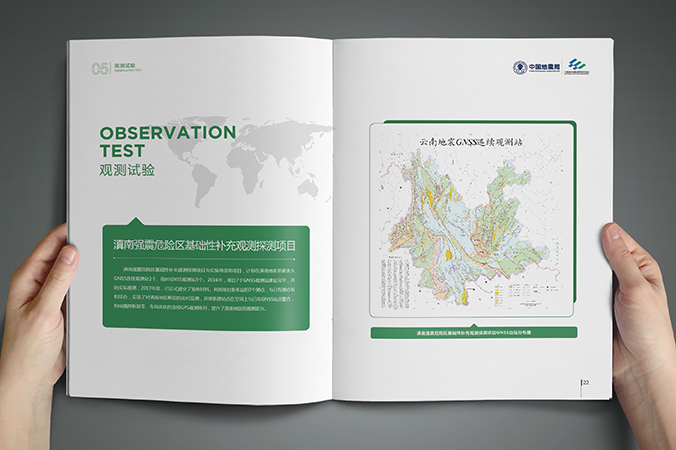The image size is (676, 450).
Task: Click the China Earthquake Administration round emblem
Action: (x=519, y=68)
